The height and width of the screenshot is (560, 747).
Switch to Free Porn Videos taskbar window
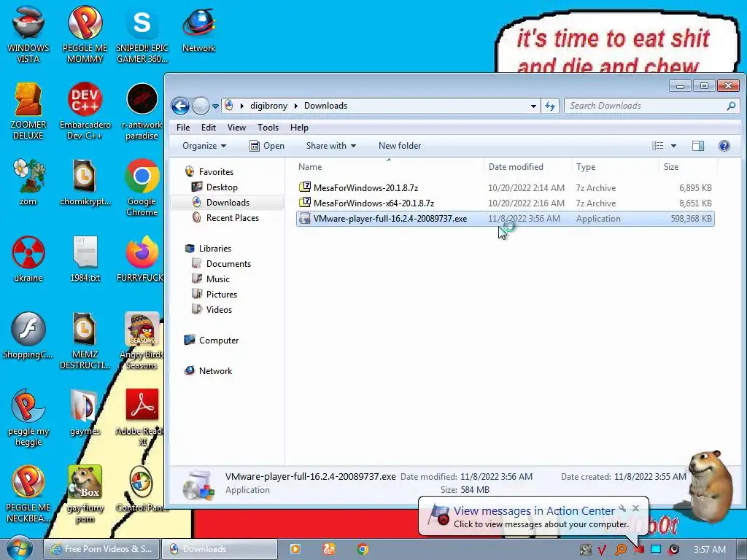[x=101, y=549]
